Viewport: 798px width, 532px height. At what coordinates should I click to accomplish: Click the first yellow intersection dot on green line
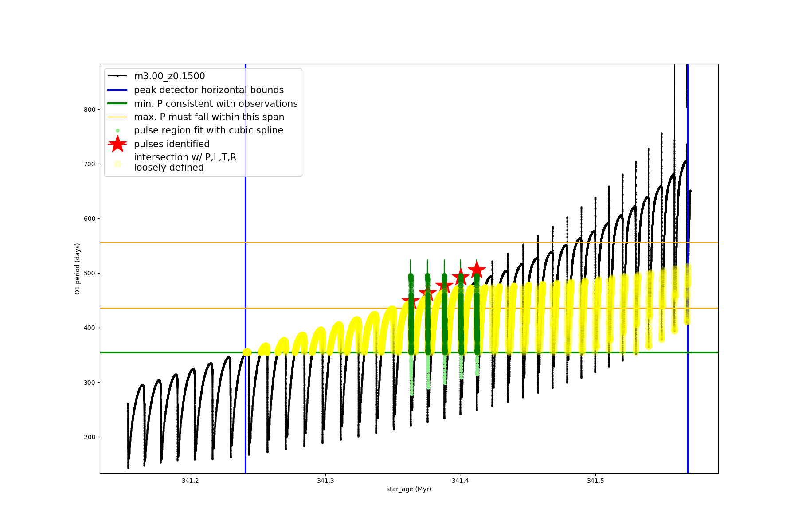point(247,352)
